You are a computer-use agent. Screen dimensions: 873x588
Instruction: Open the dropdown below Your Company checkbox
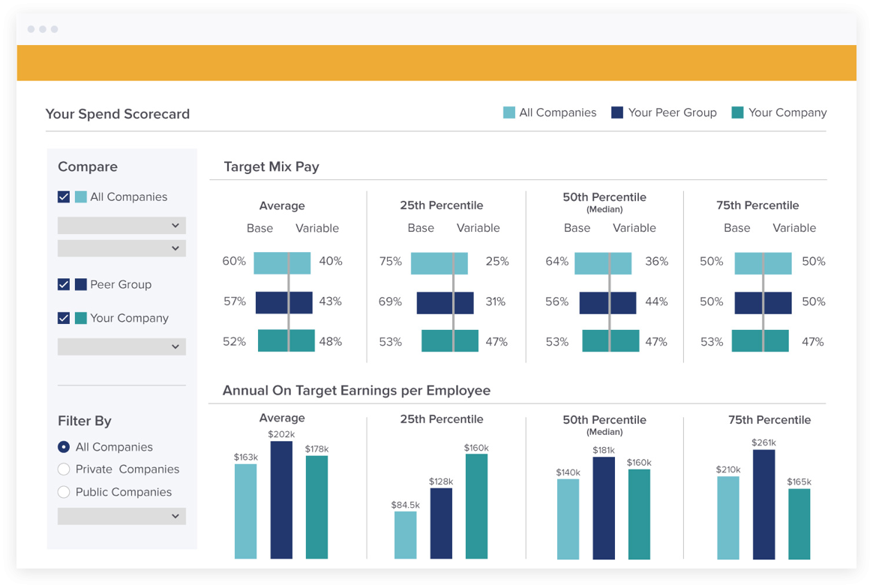click(x=121, y=346)
